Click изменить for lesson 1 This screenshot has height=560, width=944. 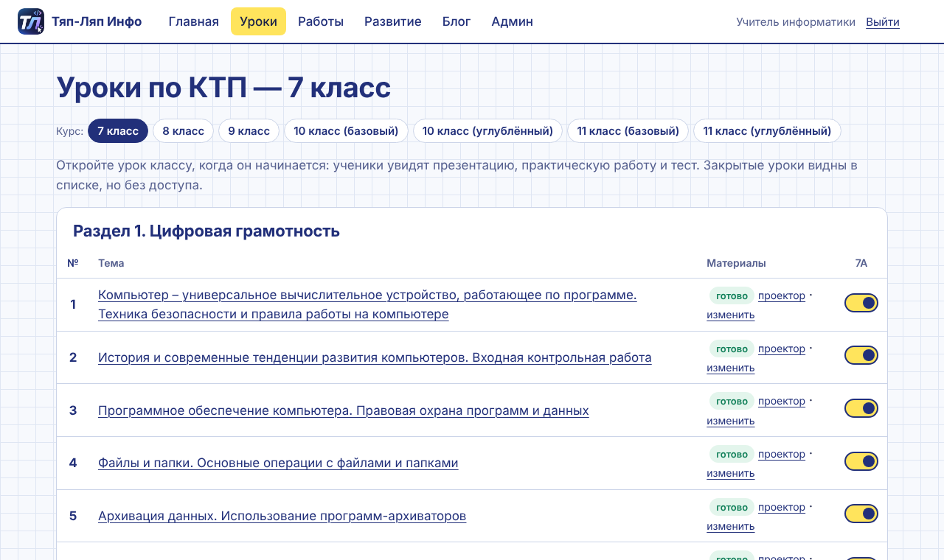pyautogui.click(x=731, y=315)
